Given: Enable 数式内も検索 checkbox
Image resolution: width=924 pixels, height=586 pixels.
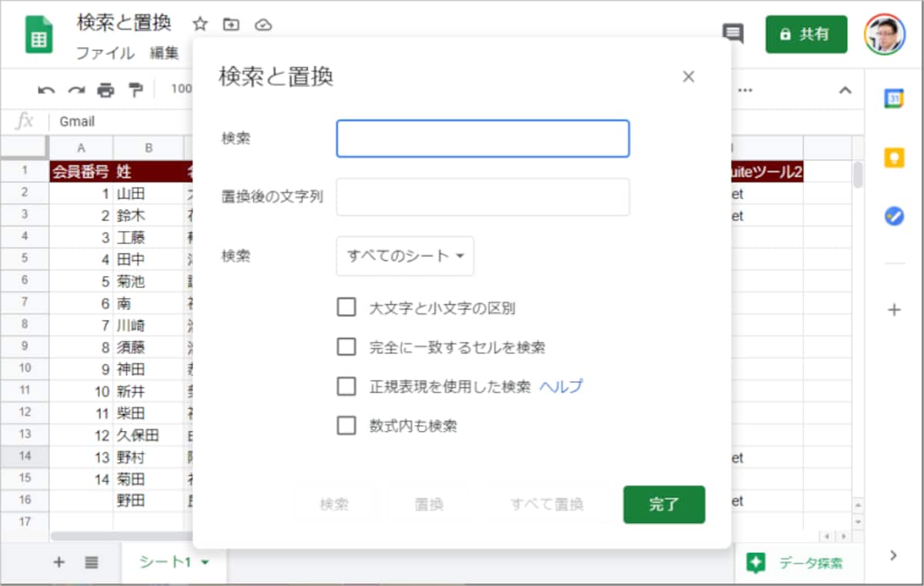Looking at the screenshot, I should (x=346, y=425).
